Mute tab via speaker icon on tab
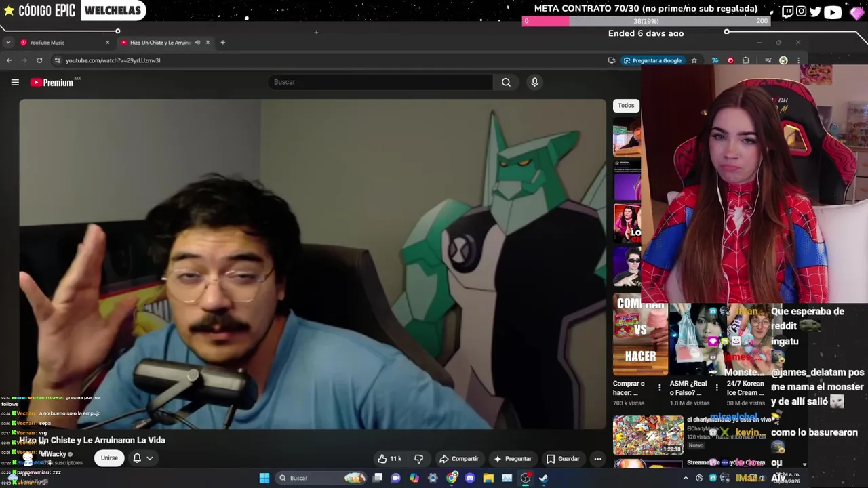This screenshot has width=868, height=488. tap(197, 43)
